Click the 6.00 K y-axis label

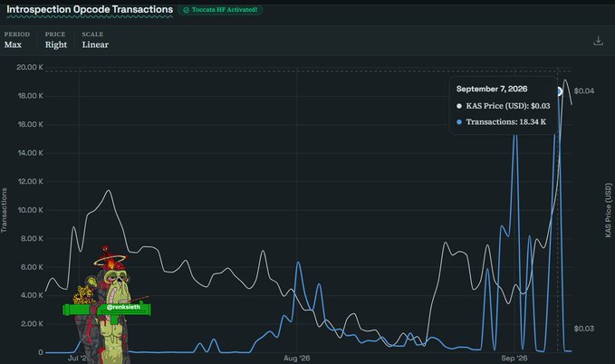pyautogui.click(x=33, y=267)
